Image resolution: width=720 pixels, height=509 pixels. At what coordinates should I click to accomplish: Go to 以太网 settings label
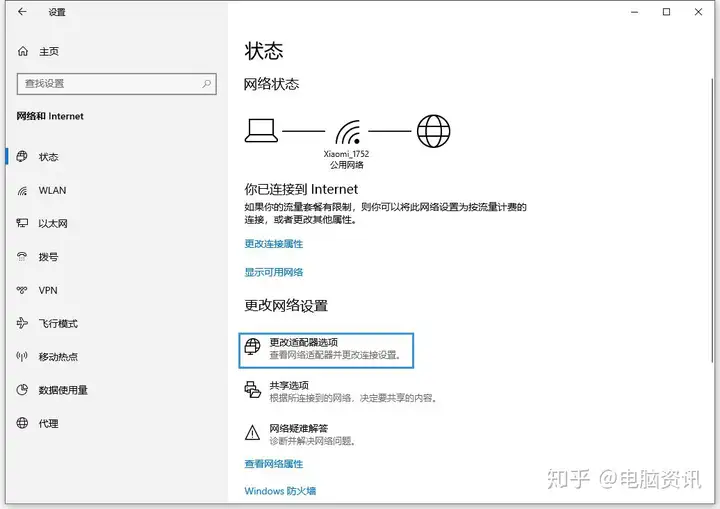pos(53,224)
